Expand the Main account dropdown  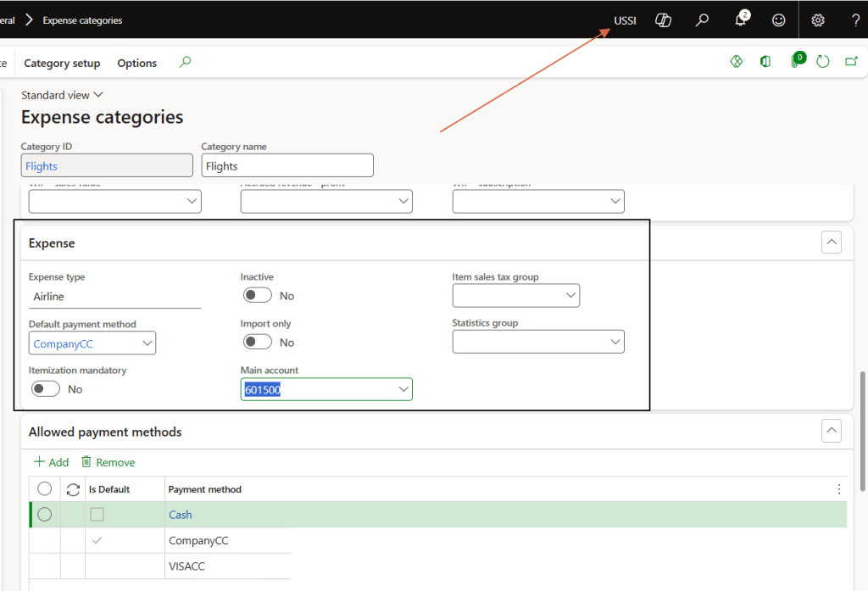point(403,389)
